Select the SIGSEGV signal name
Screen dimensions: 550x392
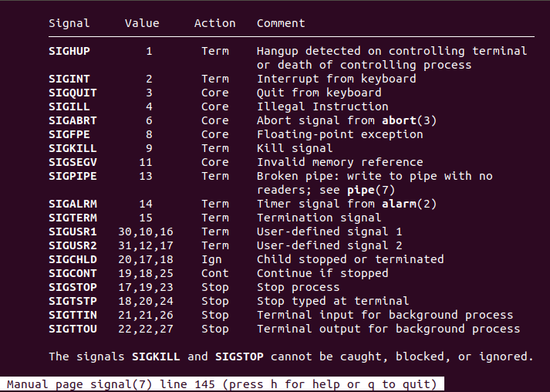(72, 162)
